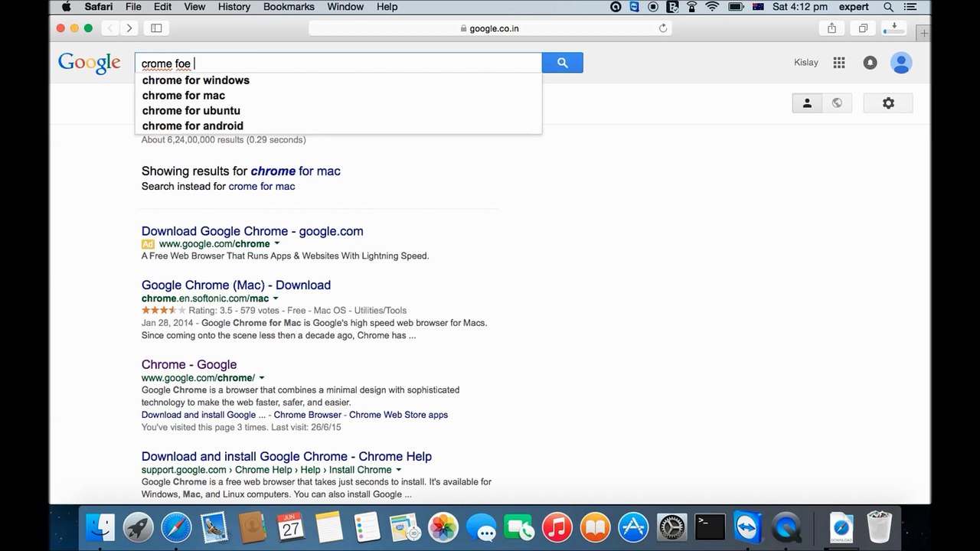Open the History menu
980x551 pixels.
234,7
